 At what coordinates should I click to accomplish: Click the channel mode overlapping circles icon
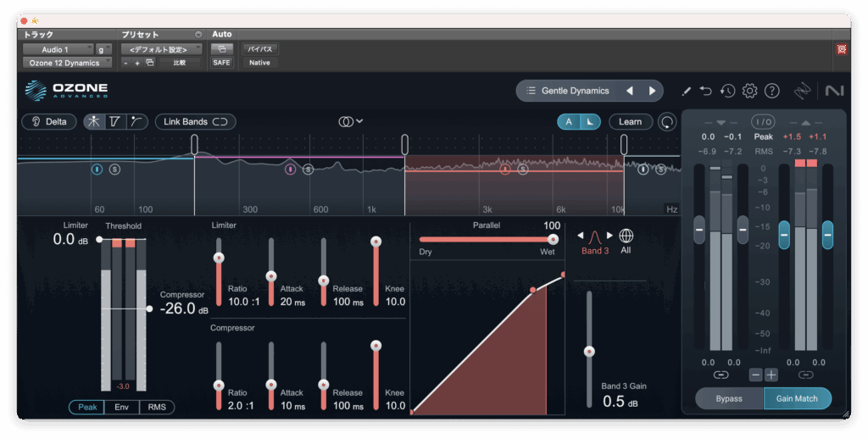pyautogui.click(x=346, y=122)
